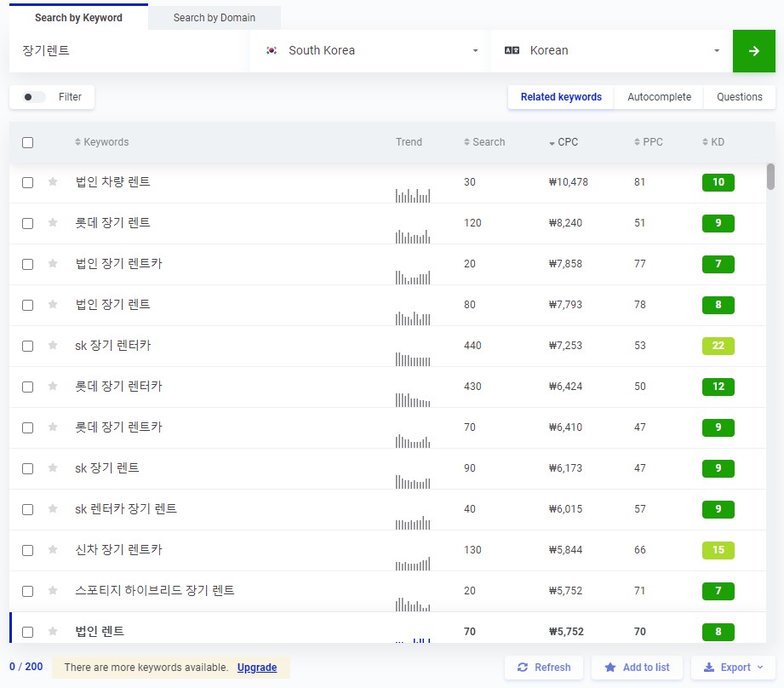This screenshot has height=688, width=784.
Task: Click the Refresh button
Action: pos(544,668)
